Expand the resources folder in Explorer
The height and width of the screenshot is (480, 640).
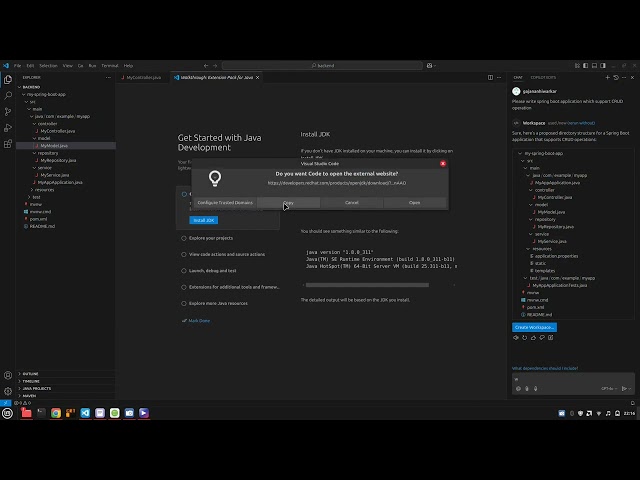[x=44, y=190]
